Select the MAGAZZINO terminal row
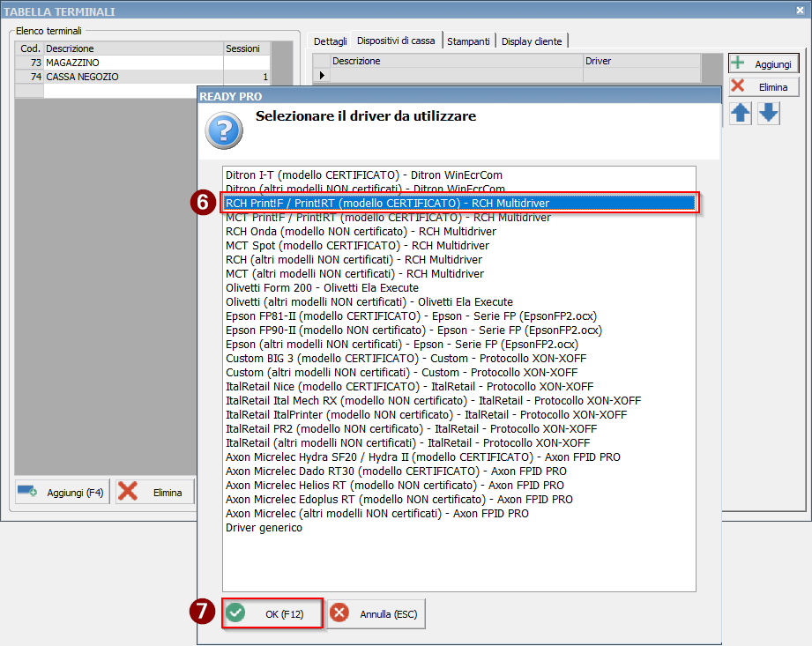This screenshot has height=646, width=812. tap(132, 63)
